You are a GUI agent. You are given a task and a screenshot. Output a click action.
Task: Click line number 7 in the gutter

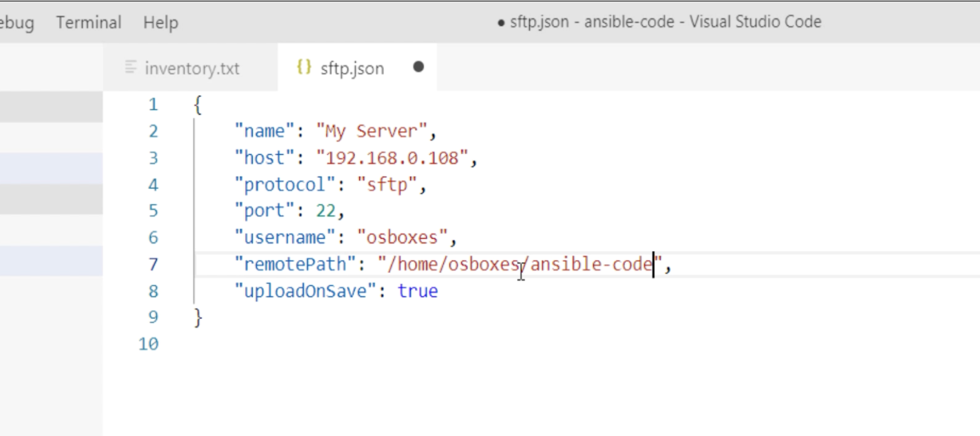[x=152, y=265]
